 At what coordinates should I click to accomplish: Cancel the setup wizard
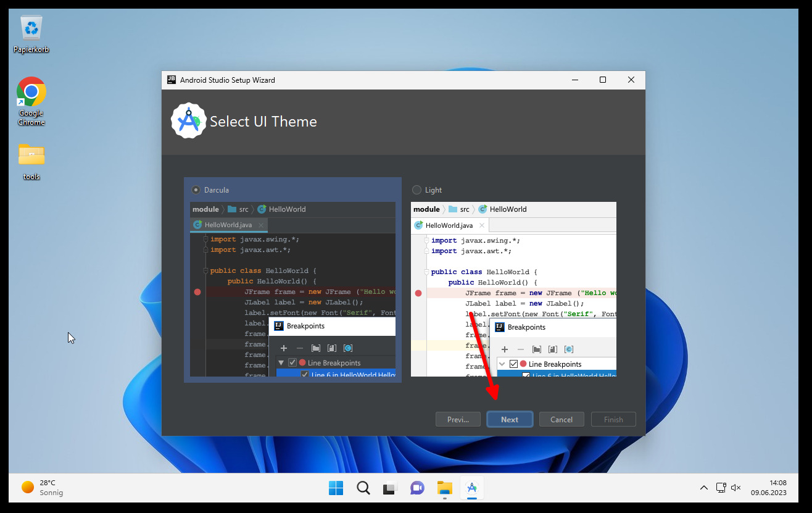tap(561, 419)
